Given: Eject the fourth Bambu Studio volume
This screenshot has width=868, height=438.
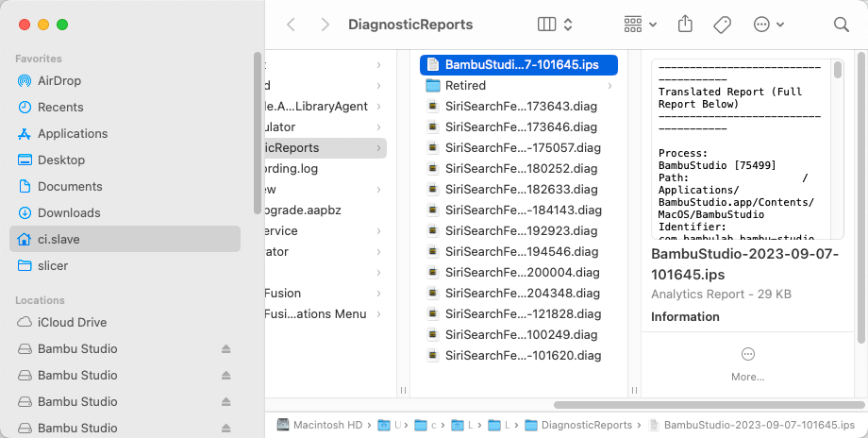Looking at the screenshot, I should pyautogui.click(x=225, y=428).
